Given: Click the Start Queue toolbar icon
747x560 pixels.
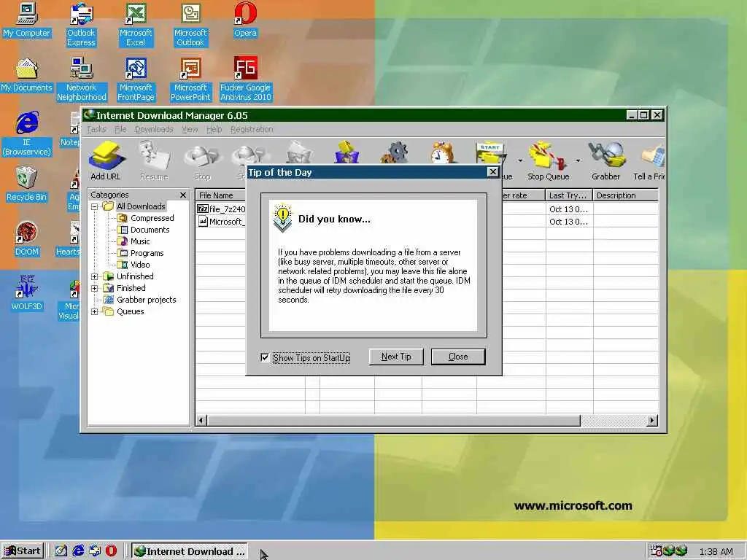Looking at the screenshot, I should [x=489, y=152].
